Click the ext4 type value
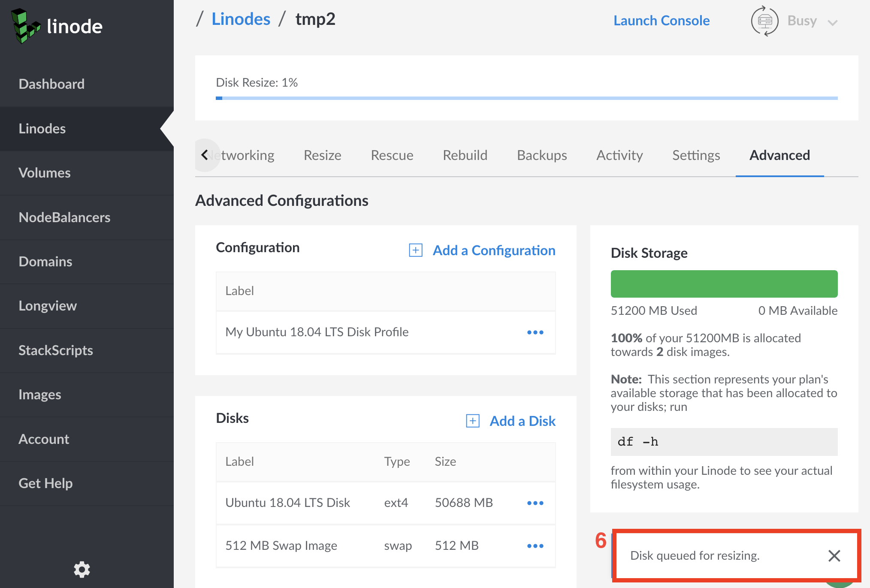Image resolution: width=870 pixels, height=588 pixels. tap(396, 503)
